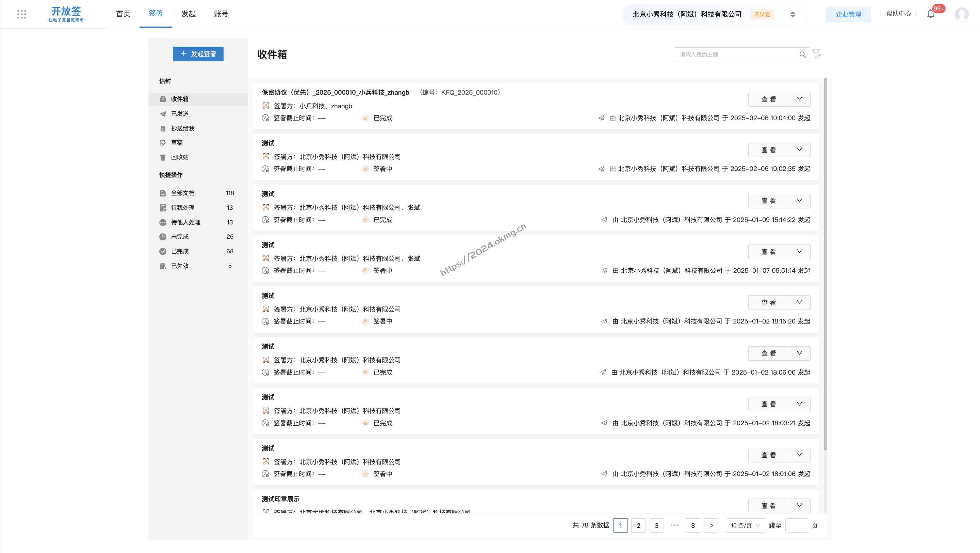Image resolution: width=980 pixels, height=553 pixels.
Task: Open the 10 条/页 page size dropdown
Action: [745, 525]
